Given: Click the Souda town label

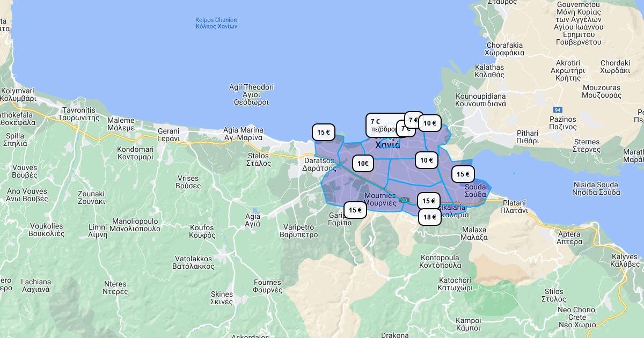Looking at the screenshot, I should pos(475,190).
